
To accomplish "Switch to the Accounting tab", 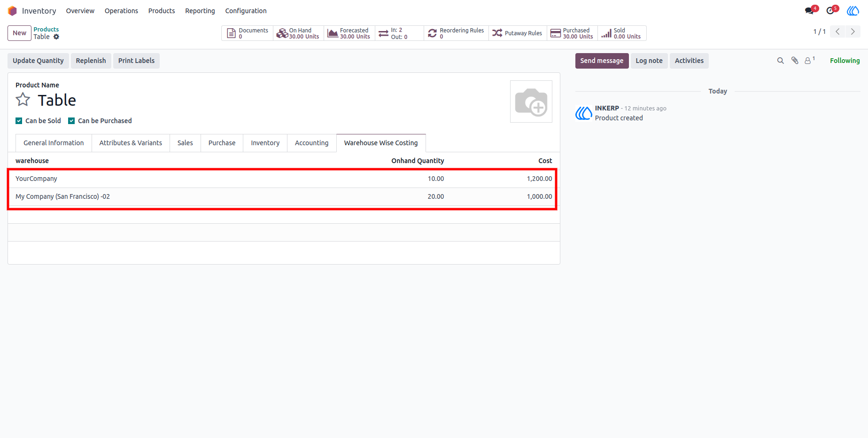I will click(311, 143).
